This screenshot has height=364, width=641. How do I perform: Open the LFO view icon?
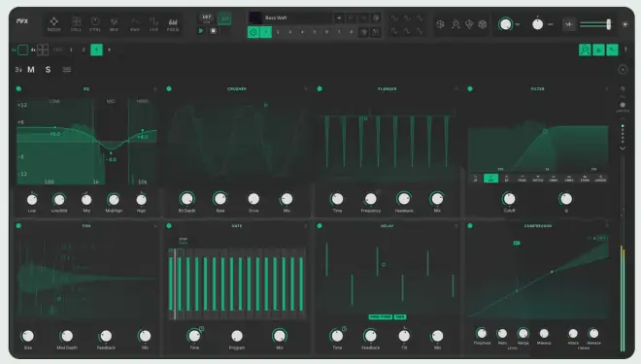153,23
